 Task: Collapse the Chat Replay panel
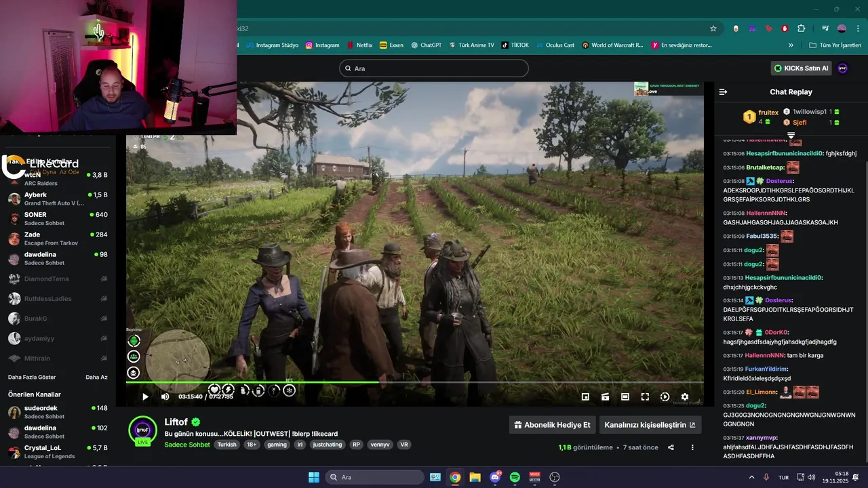723,91
